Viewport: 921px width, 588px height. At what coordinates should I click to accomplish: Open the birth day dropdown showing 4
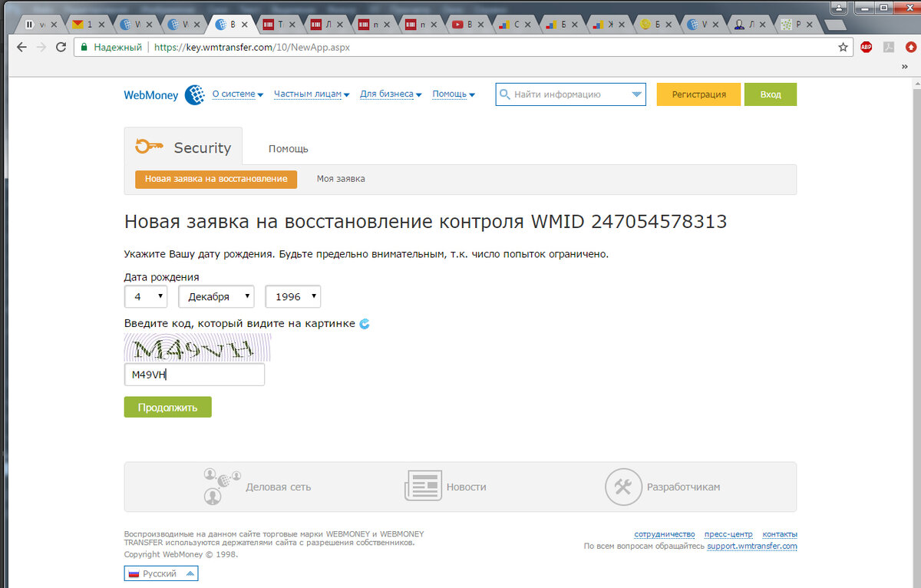(x=146, y=296)
